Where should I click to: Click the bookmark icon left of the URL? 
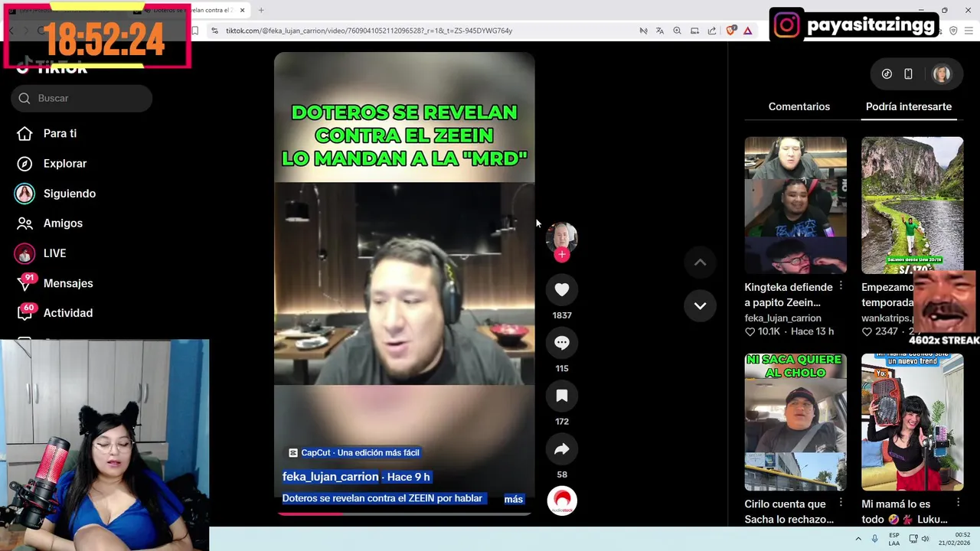pyautogui.click(x=194, y=31)
